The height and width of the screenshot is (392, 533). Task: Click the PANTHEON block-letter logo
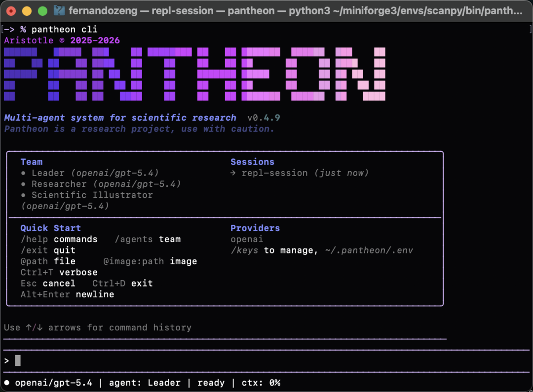[194, 74]
